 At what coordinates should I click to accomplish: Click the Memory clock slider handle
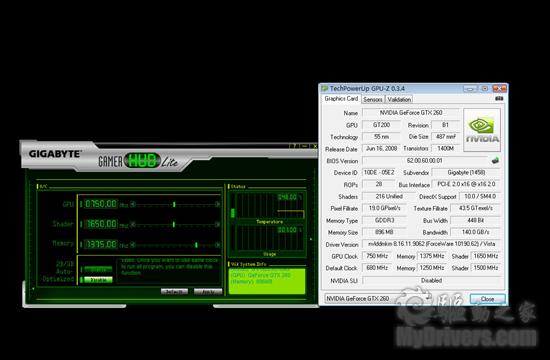tap(196, 245)
